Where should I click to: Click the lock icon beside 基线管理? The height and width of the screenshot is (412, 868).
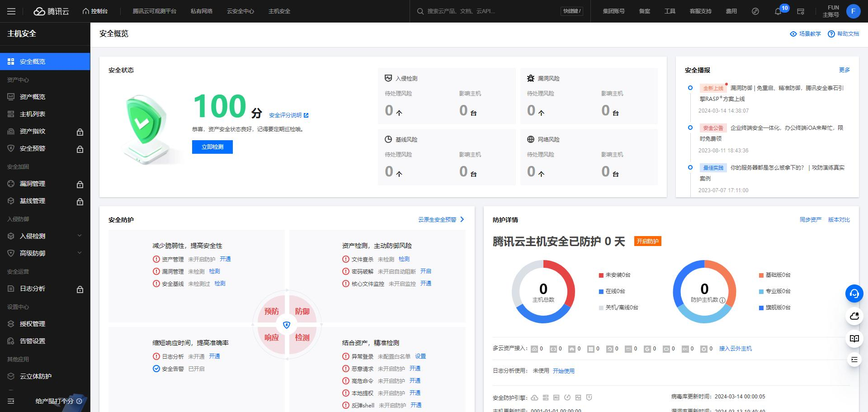[80, 201]
